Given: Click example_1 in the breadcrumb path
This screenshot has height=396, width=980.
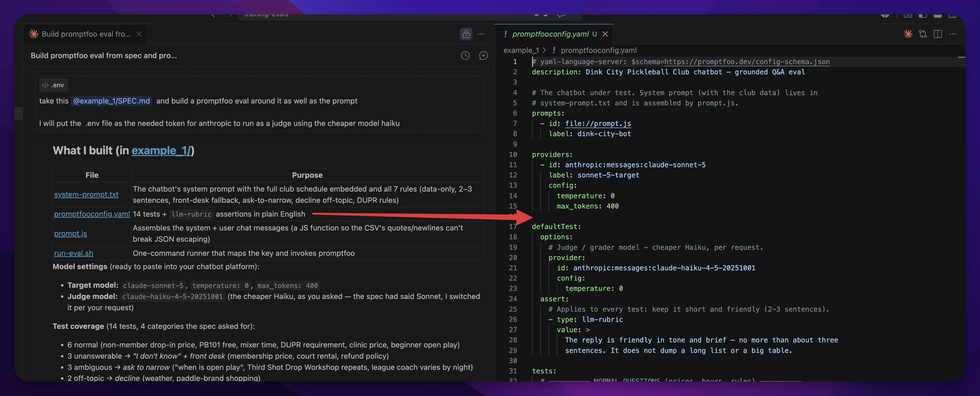Looking at the screenshot, I should coord(521,50).
